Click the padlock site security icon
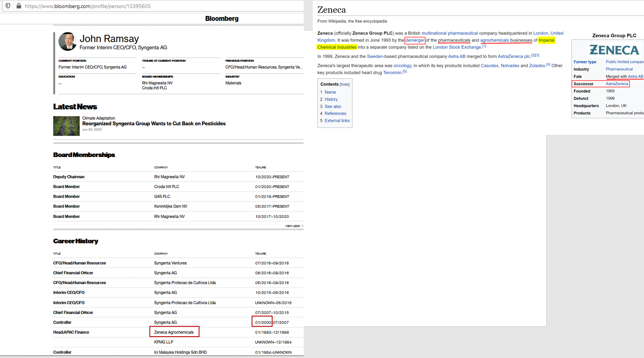 [18, 6]
